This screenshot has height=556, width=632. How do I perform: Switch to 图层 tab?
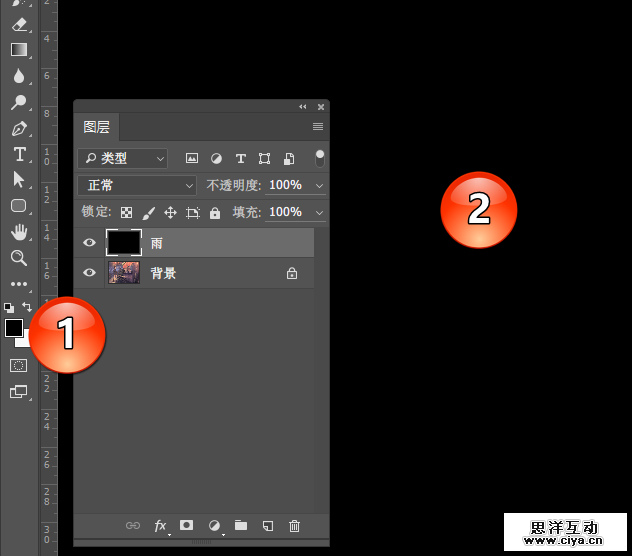[x=96, y=127]
